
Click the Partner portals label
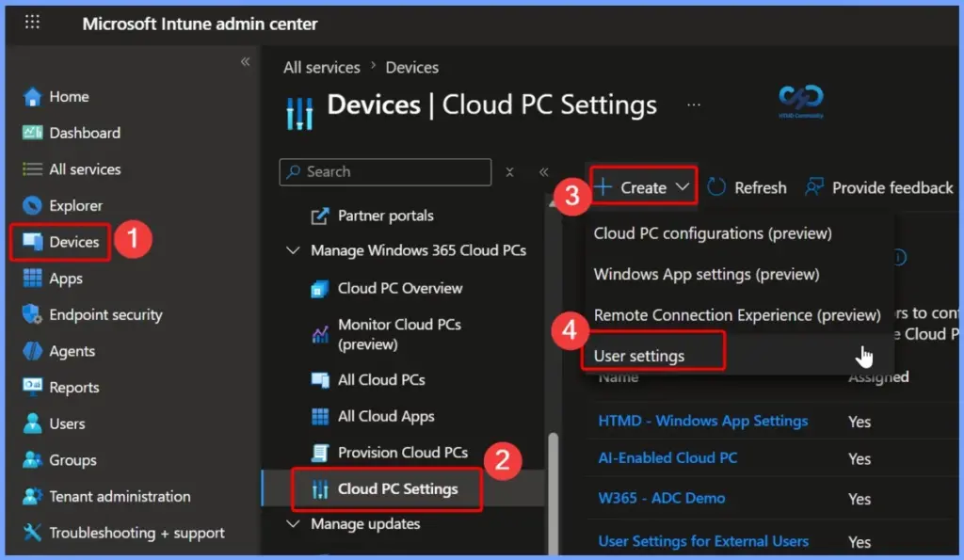pos(385,216)
